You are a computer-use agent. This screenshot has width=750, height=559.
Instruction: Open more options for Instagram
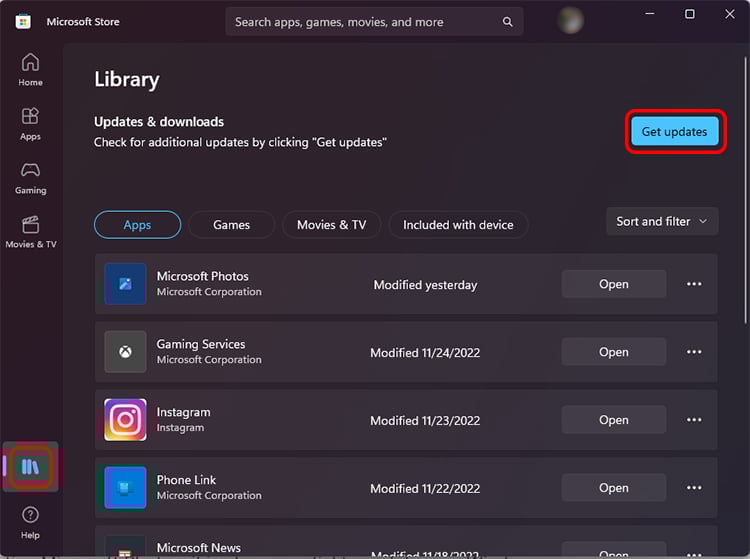[694, 420]
